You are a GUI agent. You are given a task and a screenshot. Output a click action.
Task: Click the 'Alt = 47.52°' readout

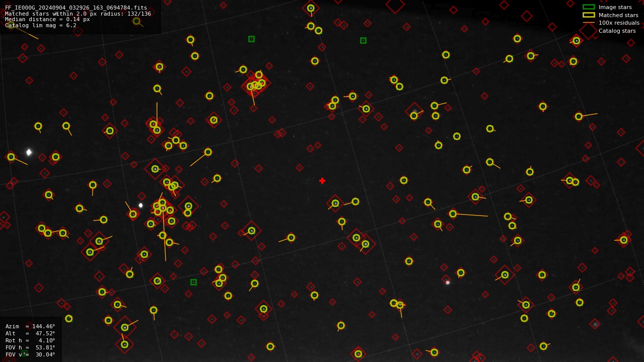30,333
